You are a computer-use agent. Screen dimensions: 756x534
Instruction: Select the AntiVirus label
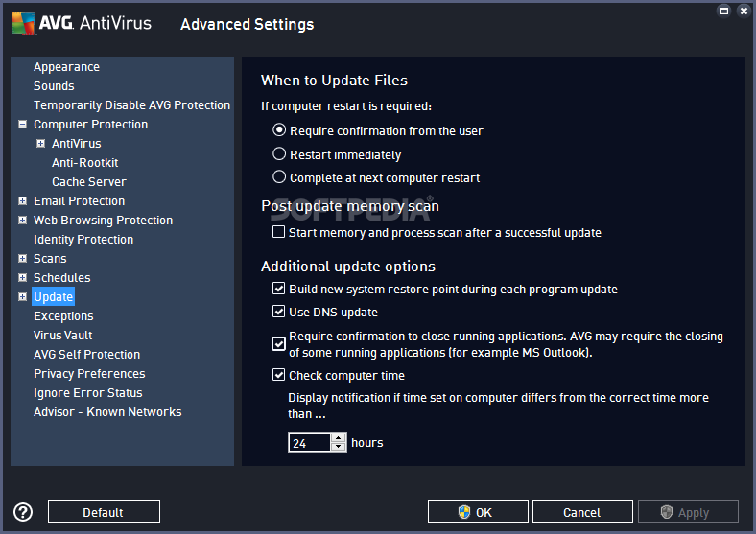tap(76, 144)
